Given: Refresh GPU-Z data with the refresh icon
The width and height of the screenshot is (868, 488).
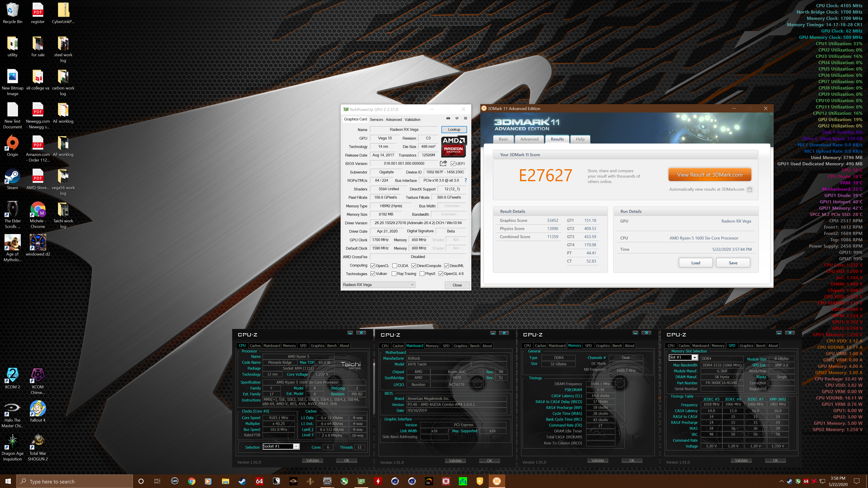Looking at the screenshot, I should point(457,118).
